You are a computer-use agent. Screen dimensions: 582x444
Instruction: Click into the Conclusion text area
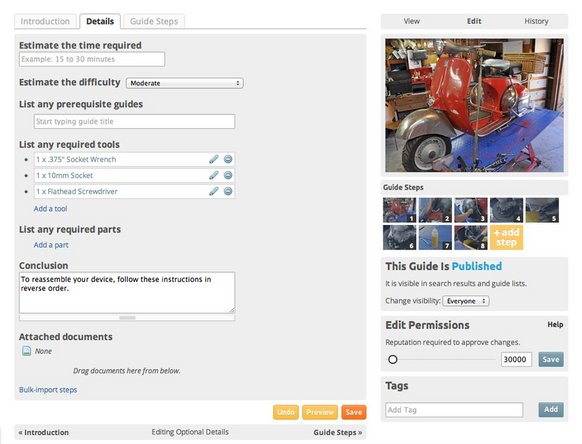point(127,293)
